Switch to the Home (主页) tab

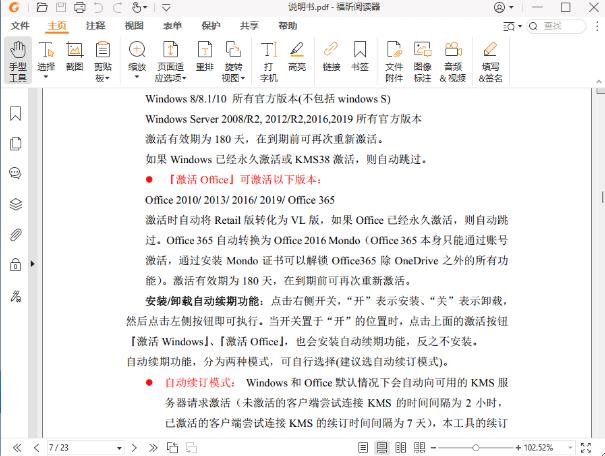pos(57,26)
